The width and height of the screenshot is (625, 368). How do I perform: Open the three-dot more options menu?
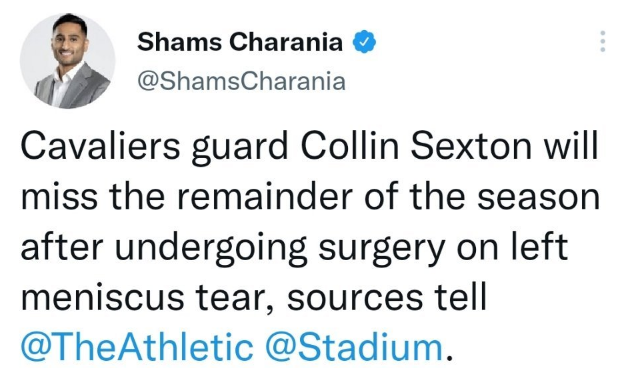603,41
